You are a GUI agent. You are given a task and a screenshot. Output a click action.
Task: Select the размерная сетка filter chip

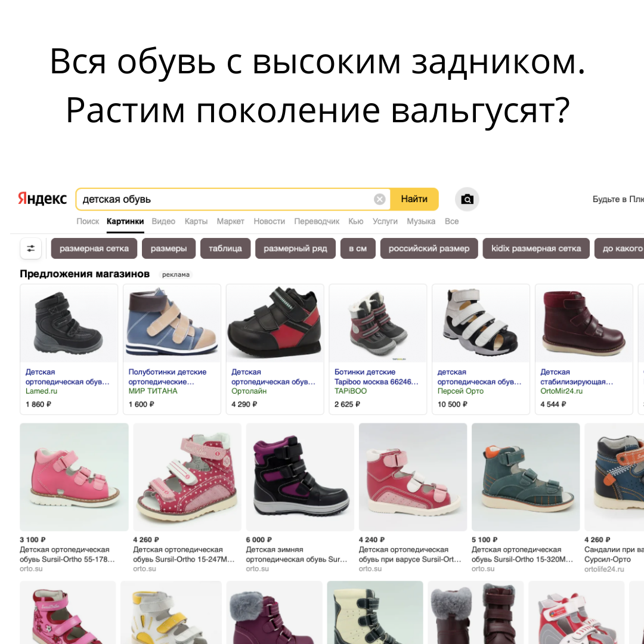tap(94, 249)
